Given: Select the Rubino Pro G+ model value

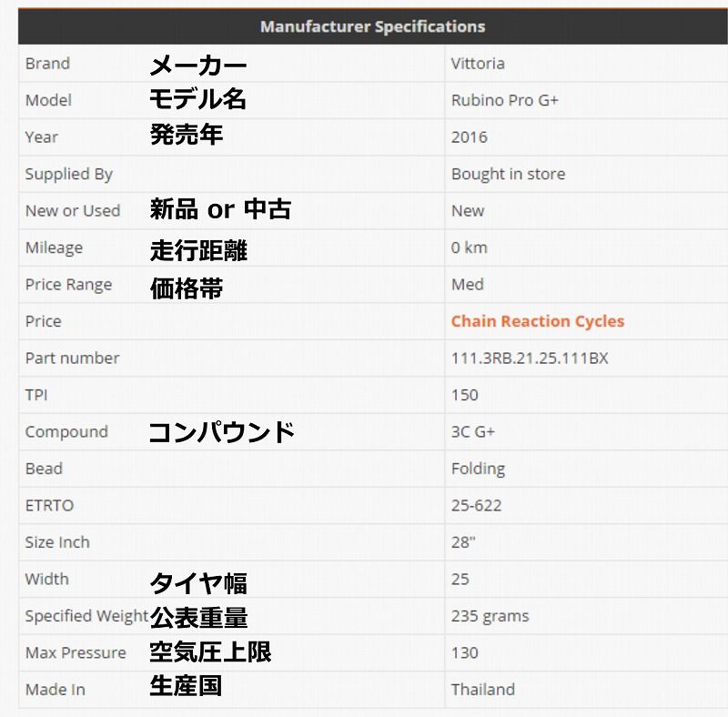Looking at the screenshot, I should (505, 100).
